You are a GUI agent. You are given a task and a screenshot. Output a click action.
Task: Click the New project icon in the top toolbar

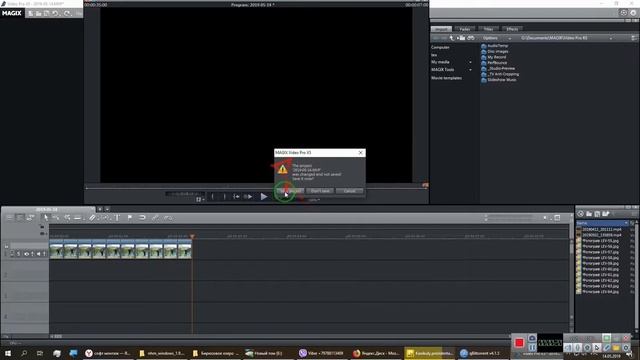click(x=31, y=13)
